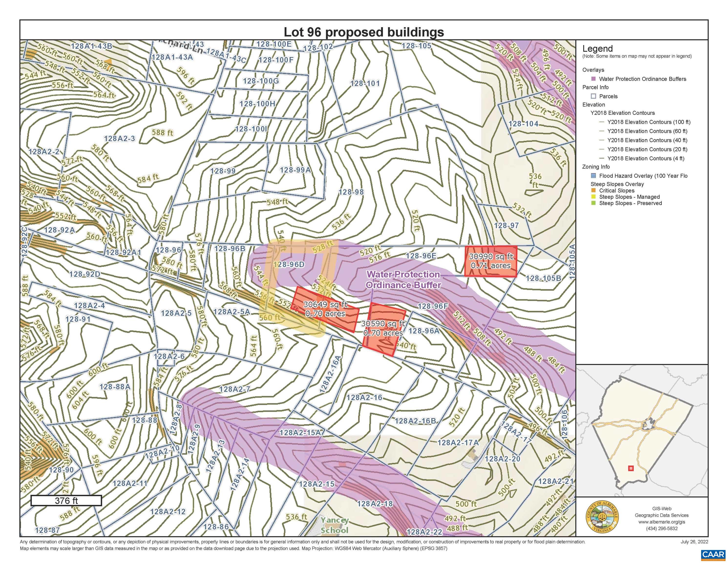This screenshot has width=728, height=563.
Task: Click the 'Water Protection Ordinance Buffer' map label
Action: click(403, 280)
